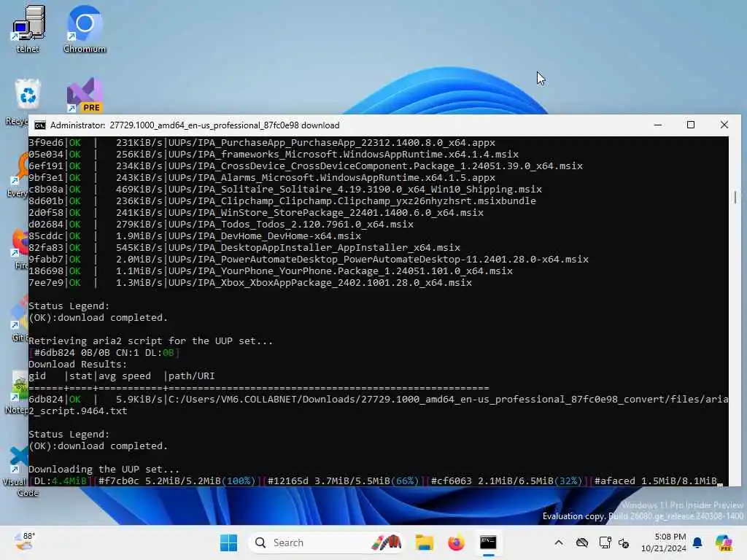Open the Chromium desktop shortcut
The image size is (747, 560).
(x=85, y=28)
